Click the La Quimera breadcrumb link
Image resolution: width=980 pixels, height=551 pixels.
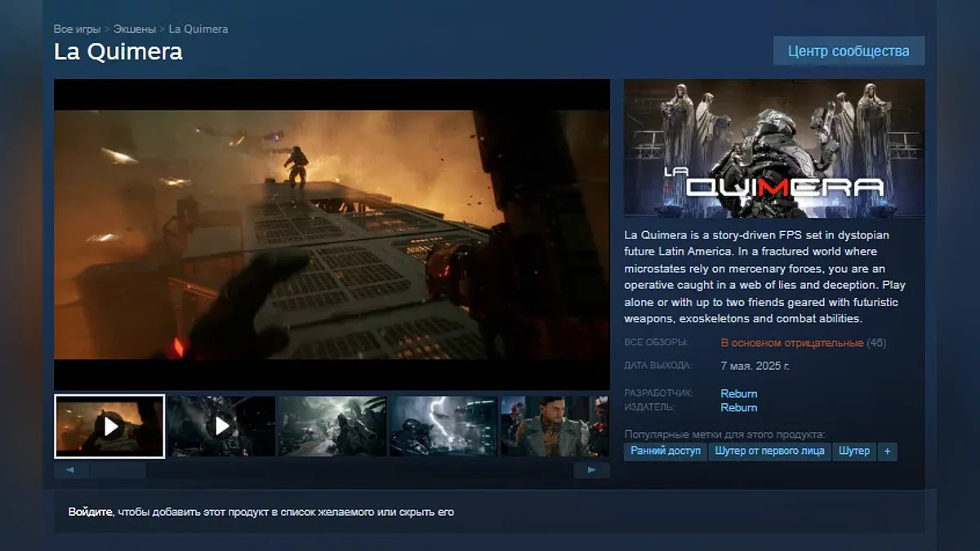tap(198, 29)
